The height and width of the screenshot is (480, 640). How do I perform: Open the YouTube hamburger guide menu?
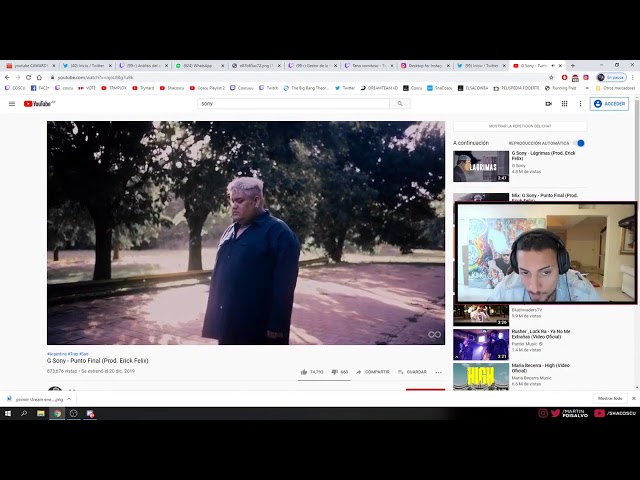[12, 104]
